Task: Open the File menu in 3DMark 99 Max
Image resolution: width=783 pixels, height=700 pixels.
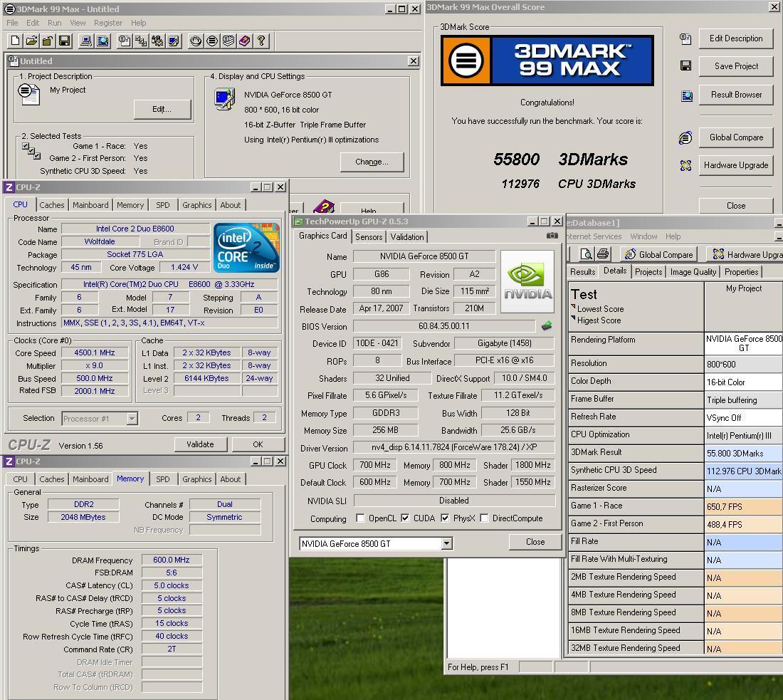Action: click(13, 23)
